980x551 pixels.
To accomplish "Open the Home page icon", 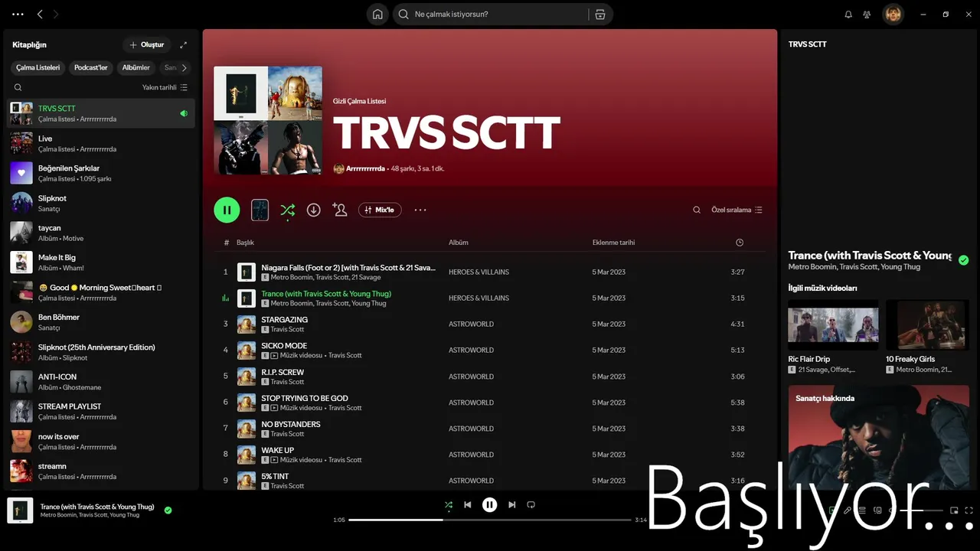I will tap(377, 14).
